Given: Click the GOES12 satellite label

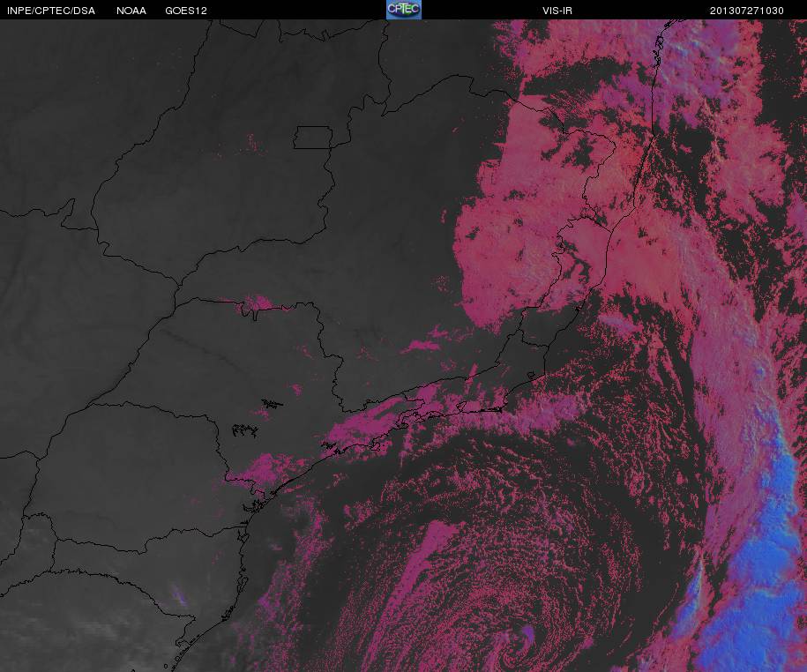Looking at the screenshot, I should point(186,11).
